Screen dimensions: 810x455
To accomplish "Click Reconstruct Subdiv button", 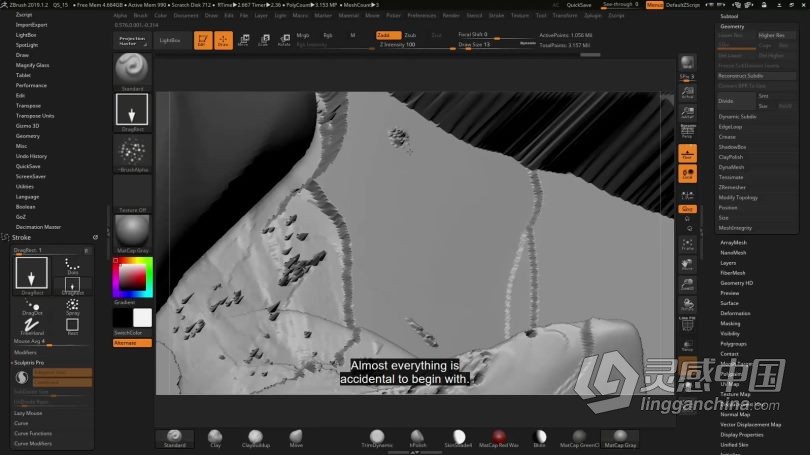I will point(756,76).
